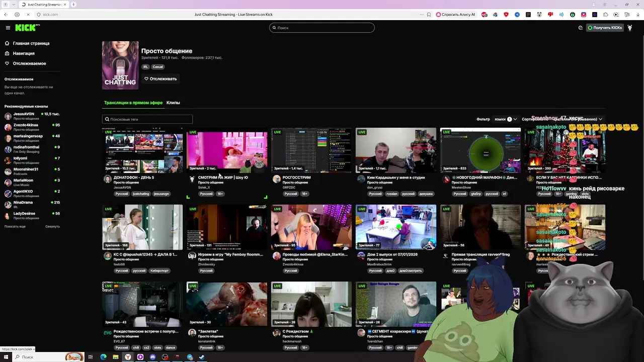Click the gta5rp tag under НОВОГОДНИЙ МАРАФОН
Screen dimensions: 644x362
click(x=476, y=194)
